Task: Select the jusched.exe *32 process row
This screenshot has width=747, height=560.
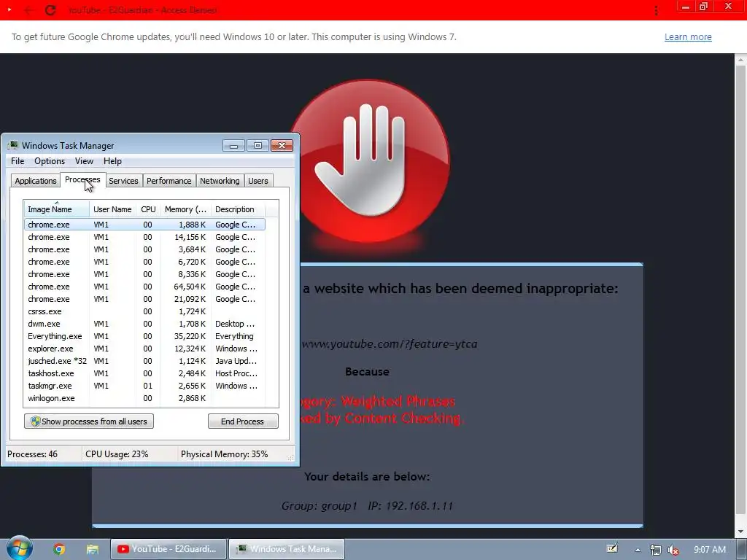Action: point(144,361)
